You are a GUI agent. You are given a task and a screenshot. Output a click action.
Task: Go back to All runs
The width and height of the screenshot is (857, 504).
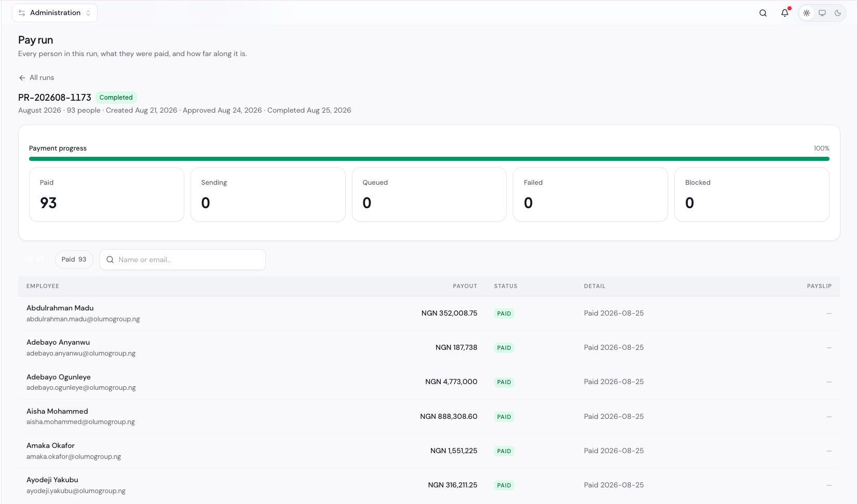coord(36,77)
